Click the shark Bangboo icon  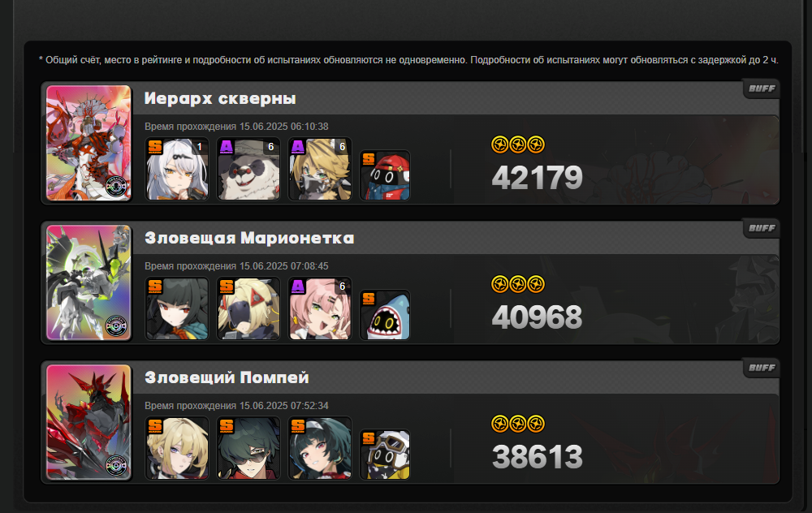(x=385, y=315)
